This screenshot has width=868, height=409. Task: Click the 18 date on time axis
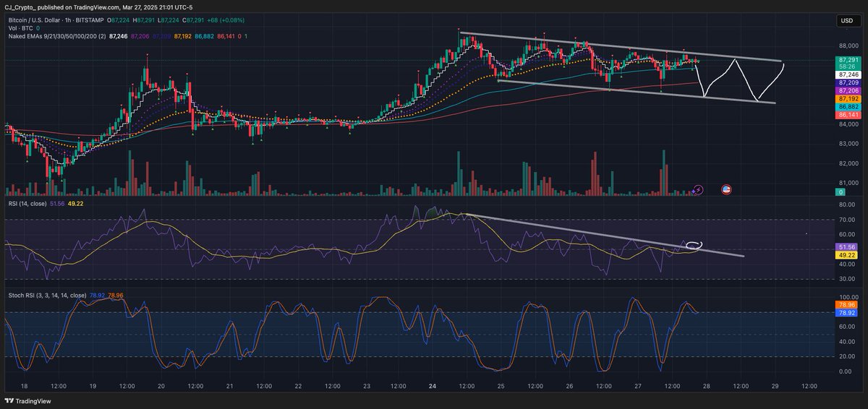pos(24,387)
